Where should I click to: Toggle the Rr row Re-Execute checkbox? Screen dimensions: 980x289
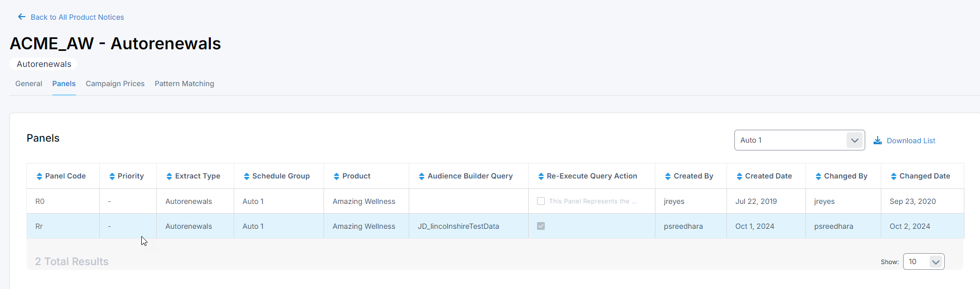541,226
